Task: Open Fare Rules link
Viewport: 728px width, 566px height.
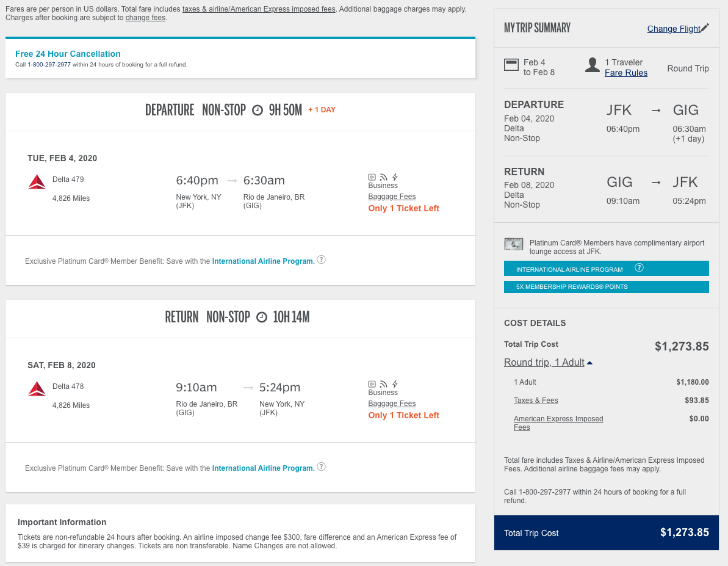Action: (625, 73)
